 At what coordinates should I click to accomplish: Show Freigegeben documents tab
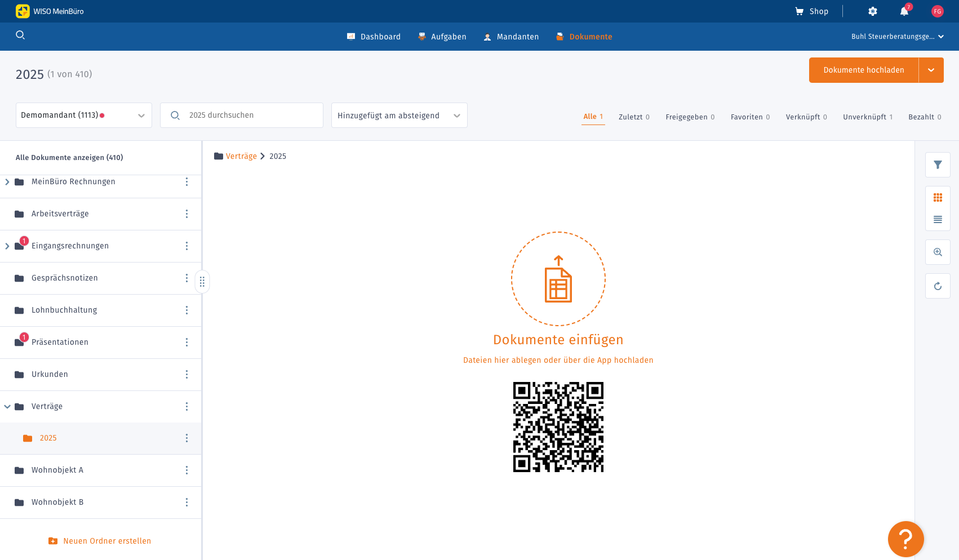[x=690, y=117]
